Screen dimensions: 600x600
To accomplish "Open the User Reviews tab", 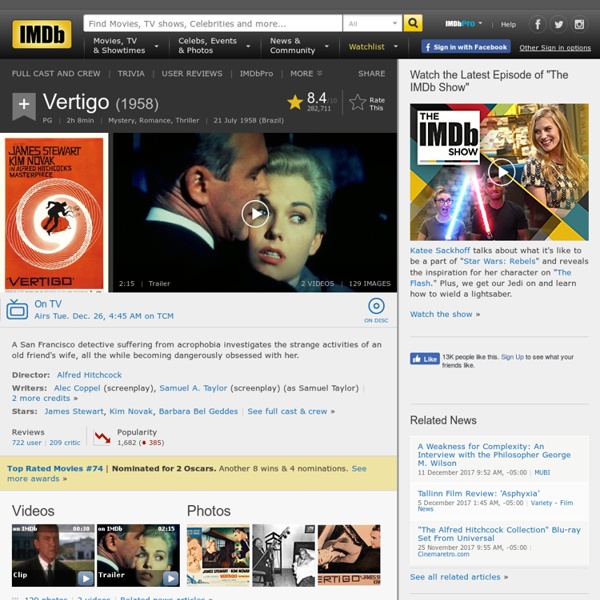I will pyautogui.click(x=192, y=73).
